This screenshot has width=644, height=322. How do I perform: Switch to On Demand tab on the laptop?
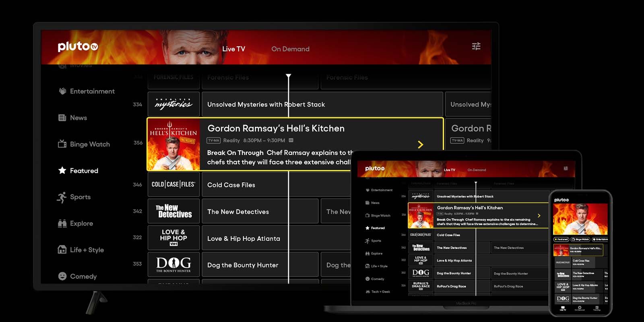coord(477,170)
